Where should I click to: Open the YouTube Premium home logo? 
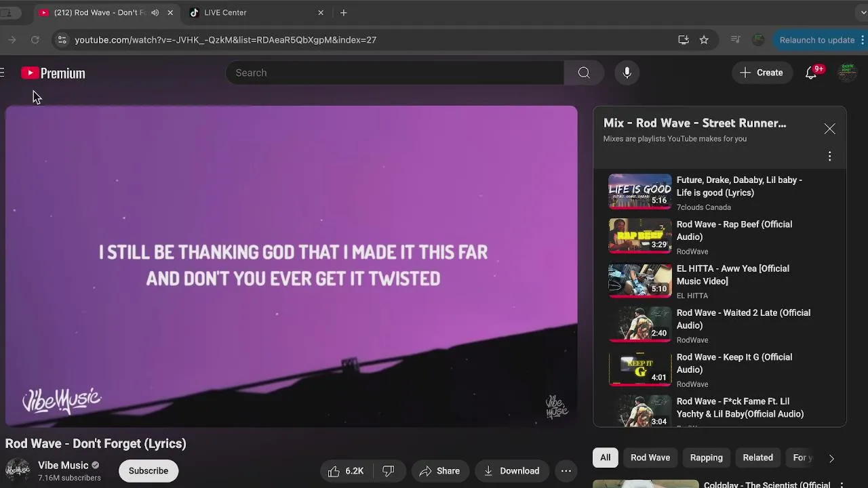tap(53, 73)
